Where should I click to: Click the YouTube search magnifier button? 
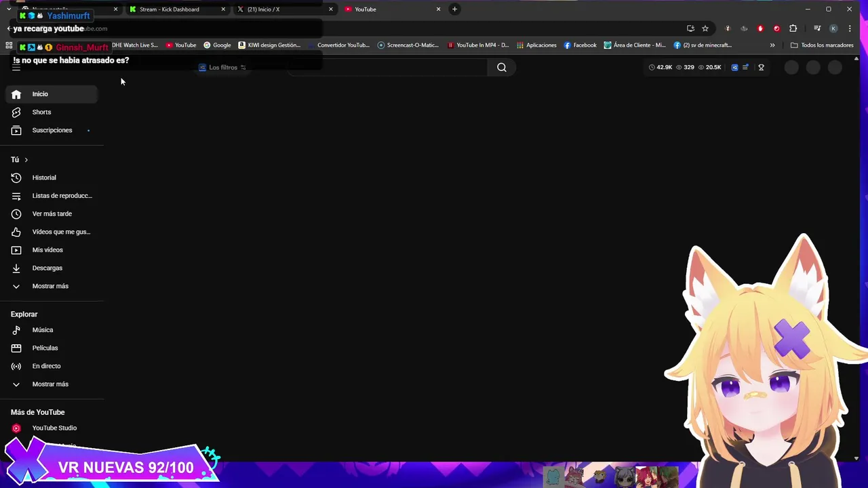tap(502, 67)
